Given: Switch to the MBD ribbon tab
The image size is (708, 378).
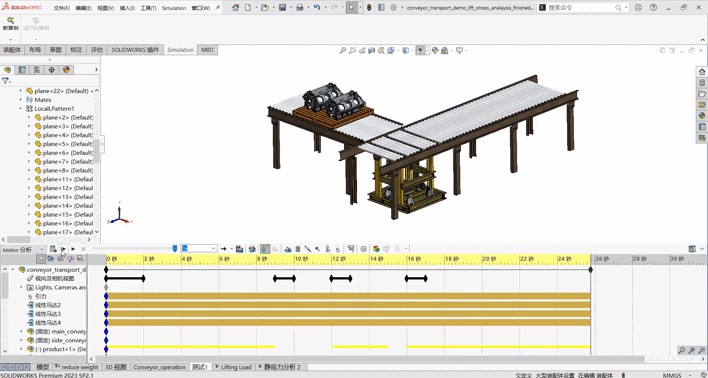Looking at the screenshot, I should coord(207,50).
